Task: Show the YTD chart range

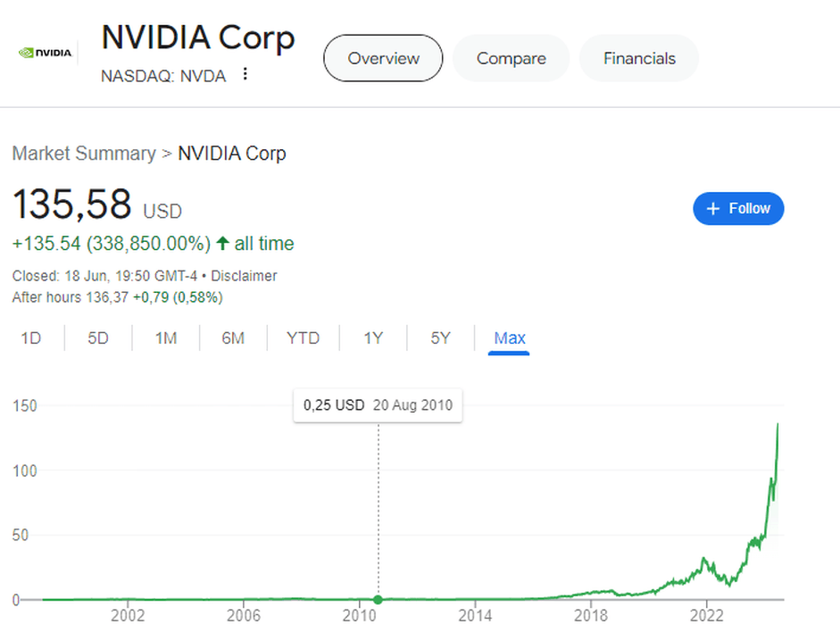Action: point(303,338)
